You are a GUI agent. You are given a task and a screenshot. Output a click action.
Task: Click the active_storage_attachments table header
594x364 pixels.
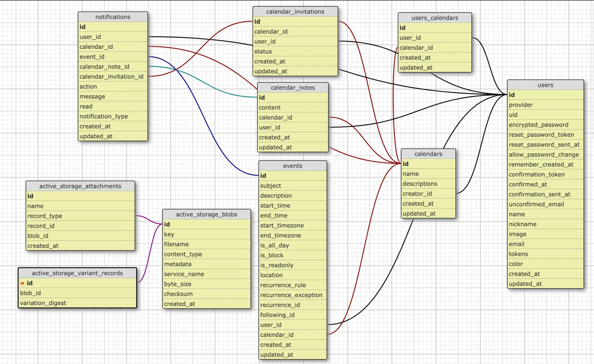80,186
